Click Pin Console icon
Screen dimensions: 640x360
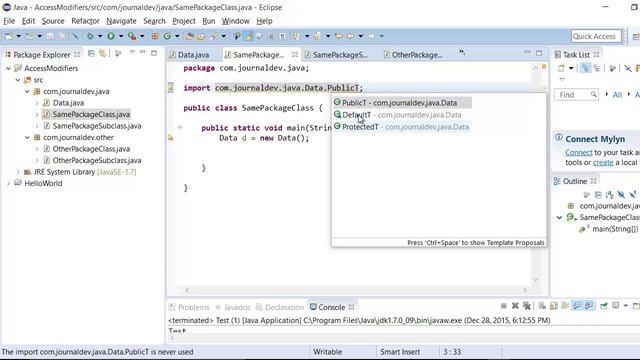[x=604, y=306]
